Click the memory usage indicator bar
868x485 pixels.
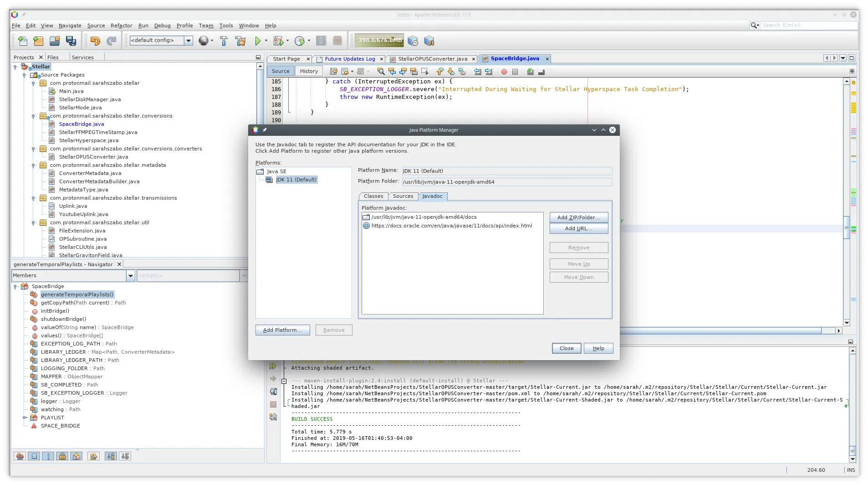tap(379, 41)
